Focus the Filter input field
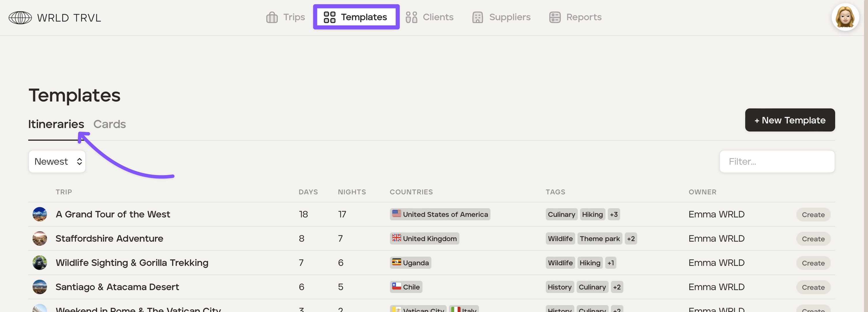Screen dimensions: 868x312 pyautogui.click(x=777, y=161)
